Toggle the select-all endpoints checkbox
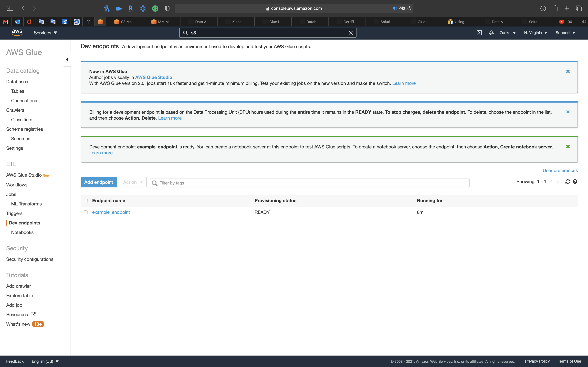 click(85, 201)
